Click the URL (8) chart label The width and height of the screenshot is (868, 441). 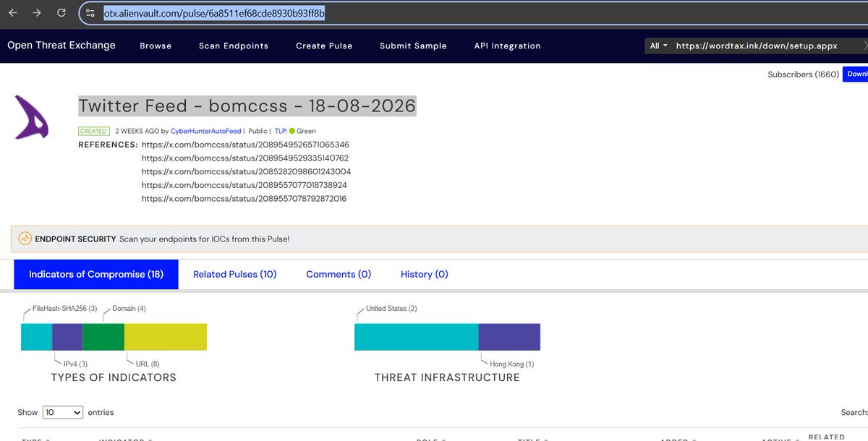(x=148, y=364)
